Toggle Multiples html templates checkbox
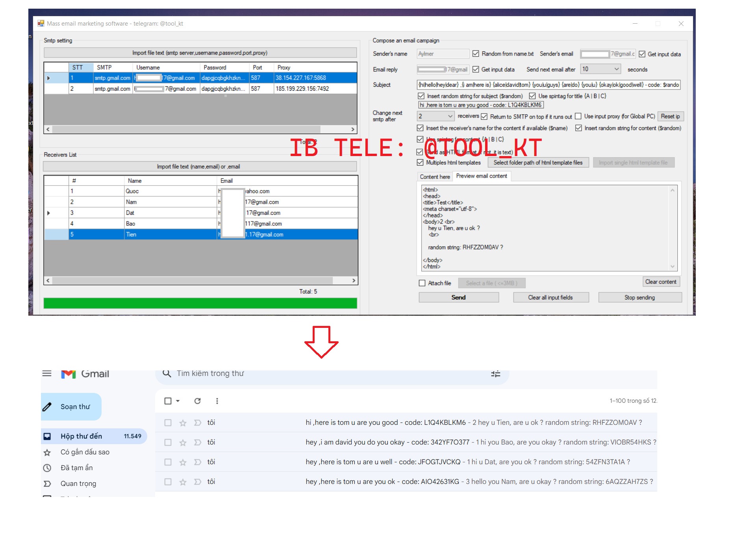756x547 pixels. pyautogui.click(x=420, y=162)
